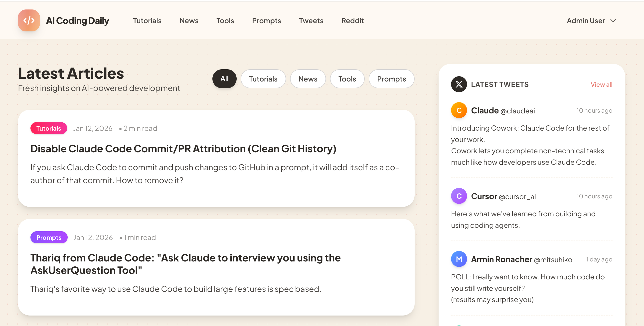
Task: Click Armin Ronacher's blue avatar icon
Action: 459,259
